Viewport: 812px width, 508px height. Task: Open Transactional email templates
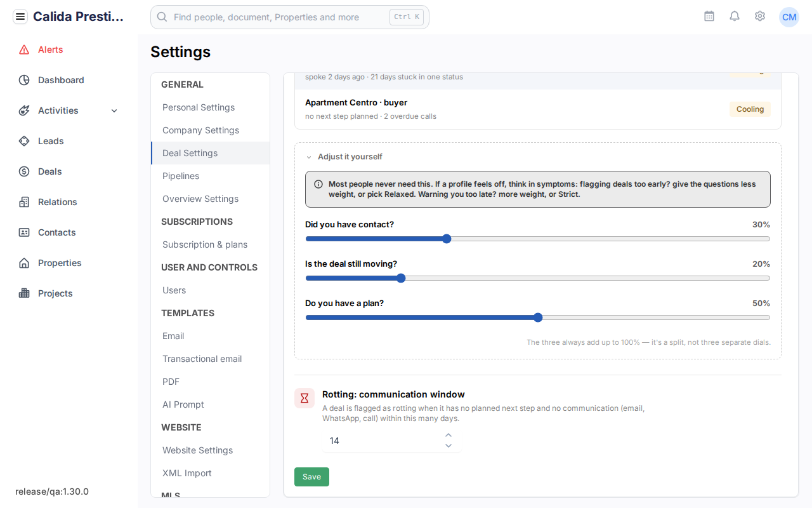pos(211,359)
